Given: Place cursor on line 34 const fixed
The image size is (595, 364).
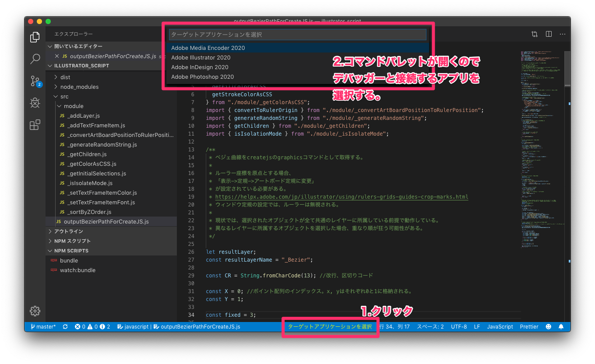Looking at the screenshot, I should tap(231, 315).
